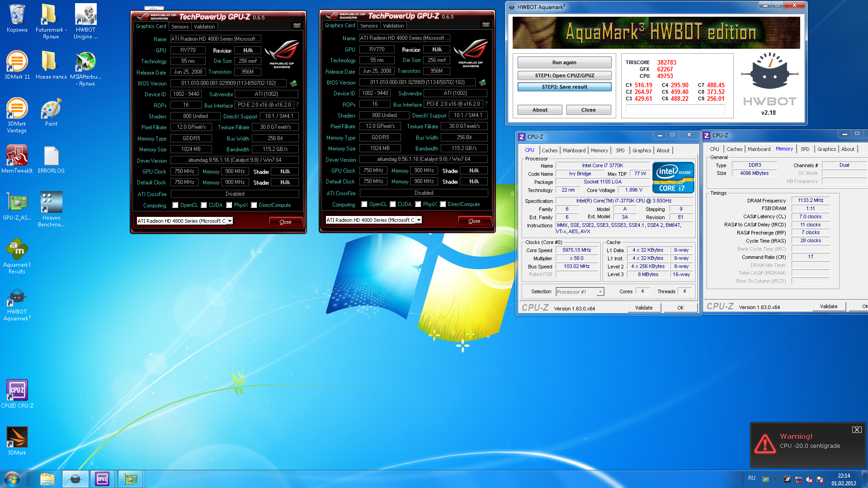Open the Recycle Bin (Корзина) desktop icon
This screenshot has width=868, height=488.
point(17,19)
